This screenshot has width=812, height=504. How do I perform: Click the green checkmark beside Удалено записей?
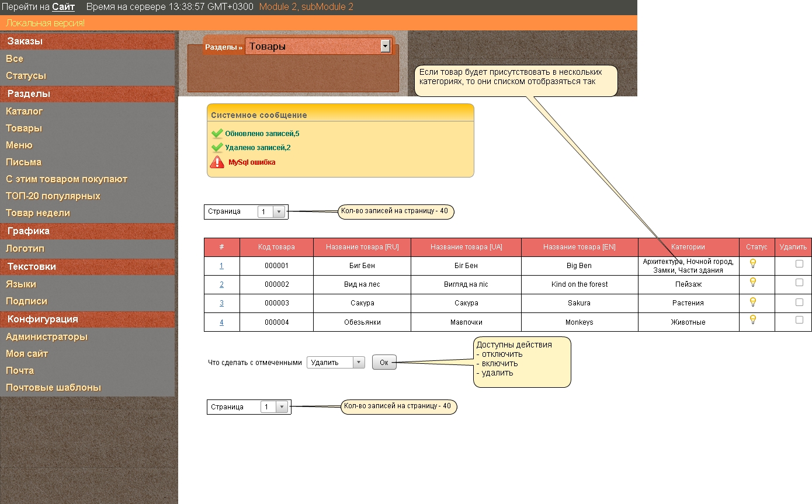point(217,148)
